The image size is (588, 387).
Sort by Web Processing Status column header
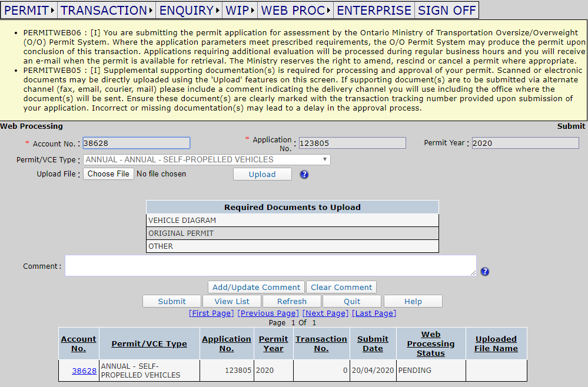pyautogui.click(x=430, y=343)
